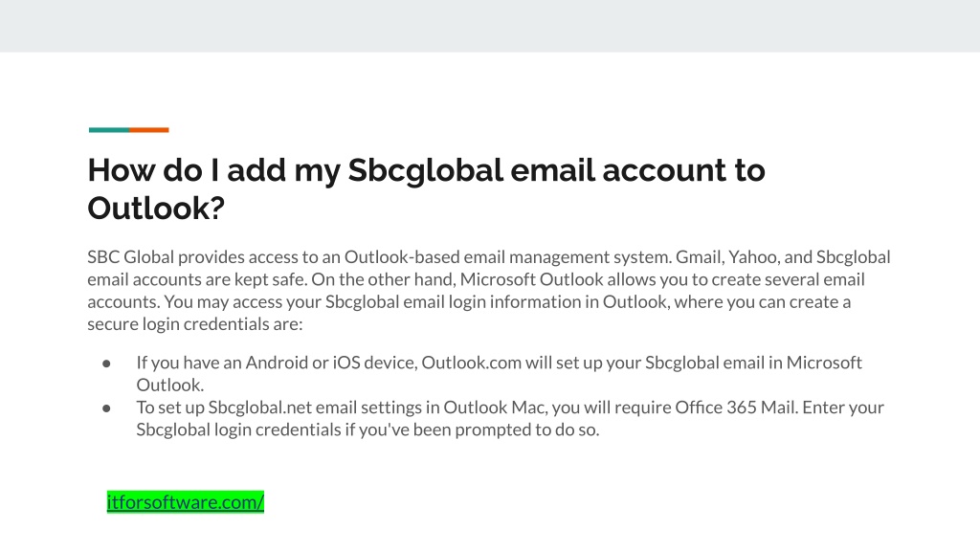This screenshot has height=551, width=980.
Task: Click the paragraph starting 'SBC Global provides access'
Action: (489, 291)
